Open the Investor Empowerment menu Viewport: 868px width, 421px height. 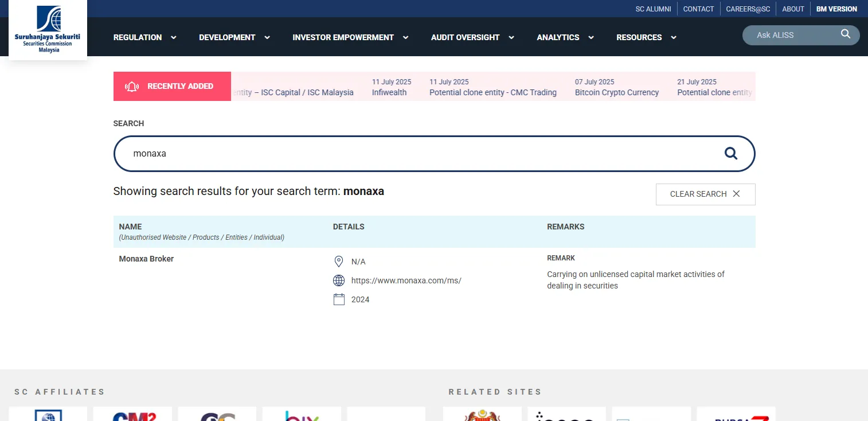[343, 37]
